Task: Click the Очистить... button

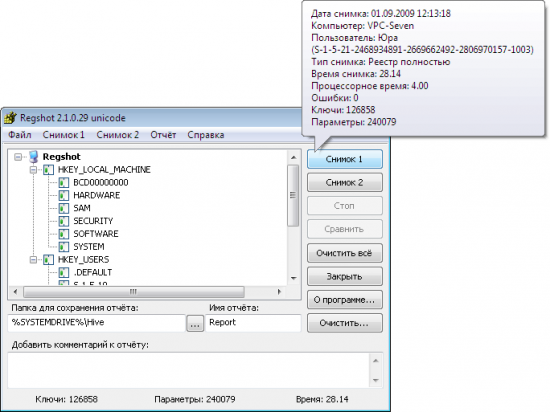Action: point(345,323)
